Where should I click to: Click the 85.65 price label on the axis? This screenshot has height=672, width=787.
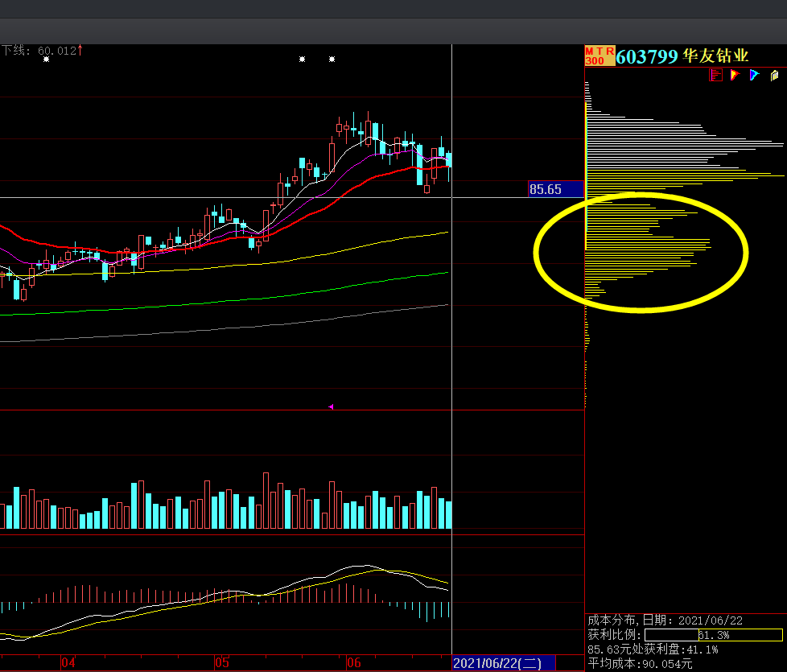click(x=556, y=189)
